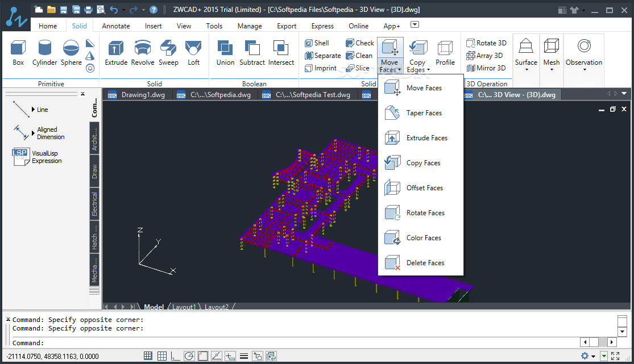Switch to the Layout1 tab
The image size is (634, 364).
point(184,307)
